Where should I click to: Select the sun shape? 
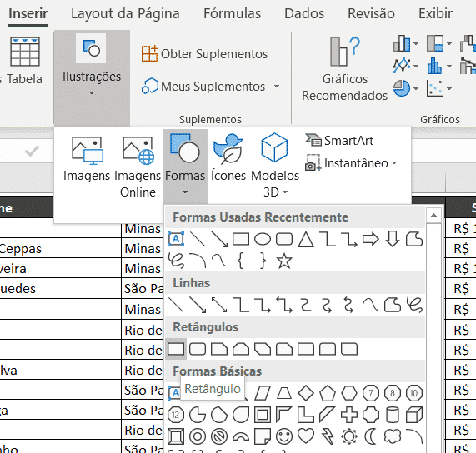tap(349, 436)
